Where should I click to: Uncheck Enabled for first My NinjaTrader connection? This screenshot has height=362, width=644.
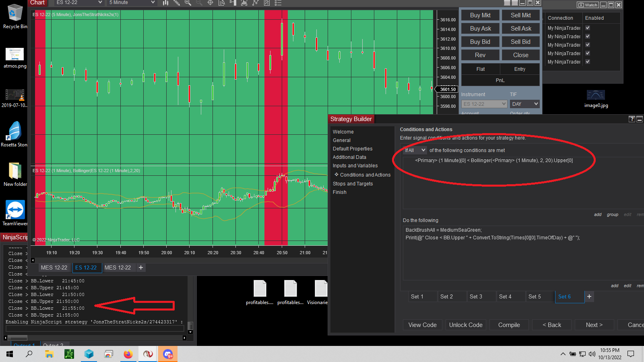pos(588,28)
